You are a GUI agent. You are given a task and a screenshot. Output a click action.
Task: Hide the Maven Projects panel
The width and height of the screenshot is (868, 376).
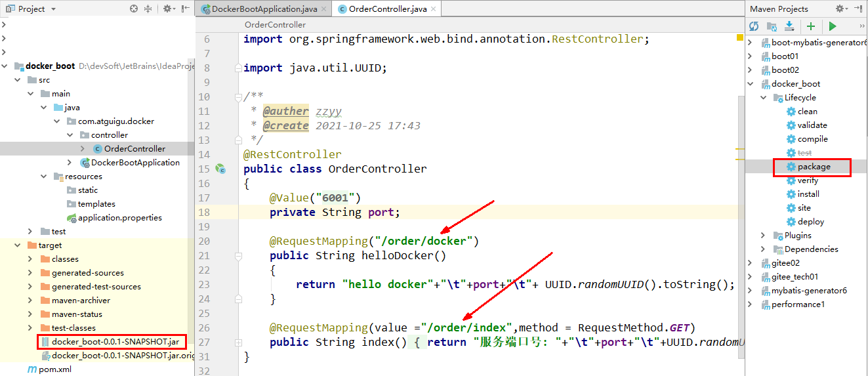858,9
